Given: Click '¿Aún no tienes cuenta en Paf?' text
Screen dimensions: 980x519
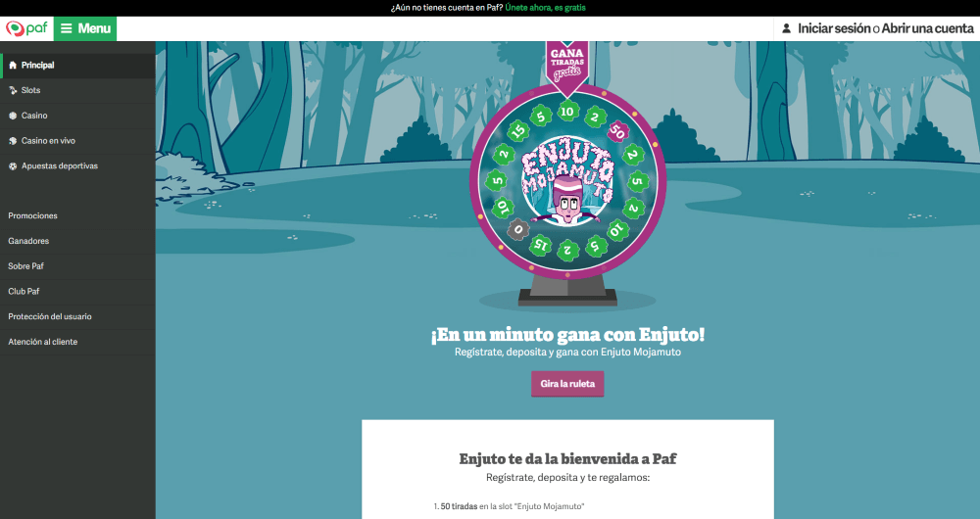Looking at the screenshot, I should [447, 8].
